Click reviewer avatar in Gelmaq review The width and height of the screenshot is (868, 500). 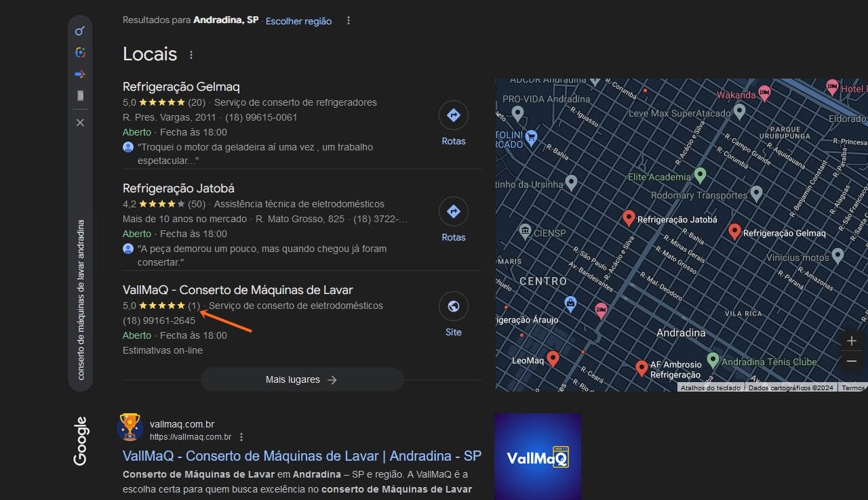(128, 147)
